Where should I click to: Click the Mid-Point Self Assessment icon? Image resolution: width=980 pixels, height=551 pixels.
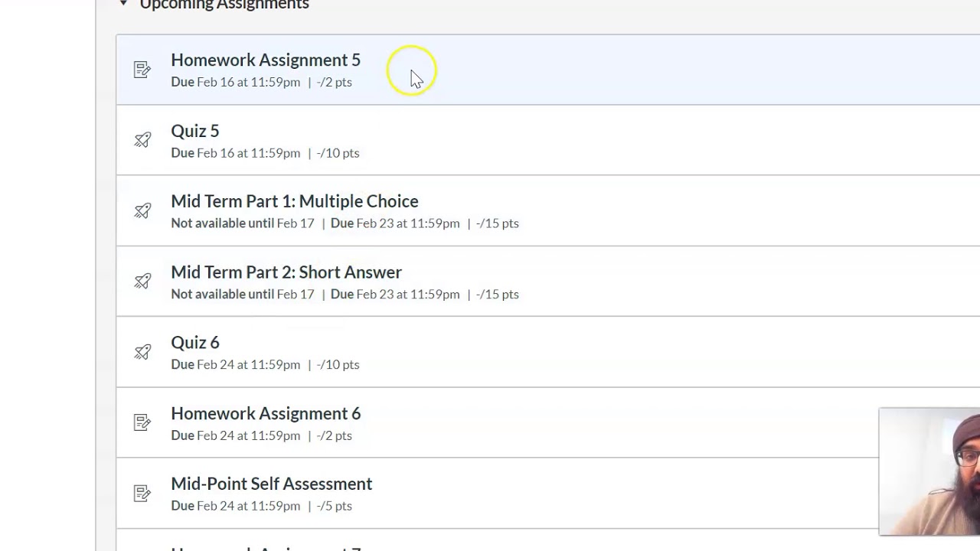pyautogui.click(x=142, y=493)
